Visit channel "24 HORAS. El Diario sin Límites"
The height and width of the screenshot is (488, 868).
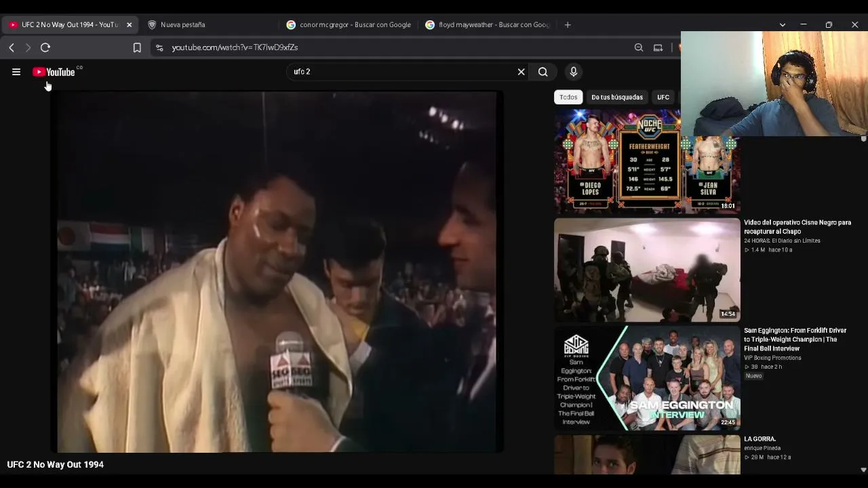pos(782,241)
